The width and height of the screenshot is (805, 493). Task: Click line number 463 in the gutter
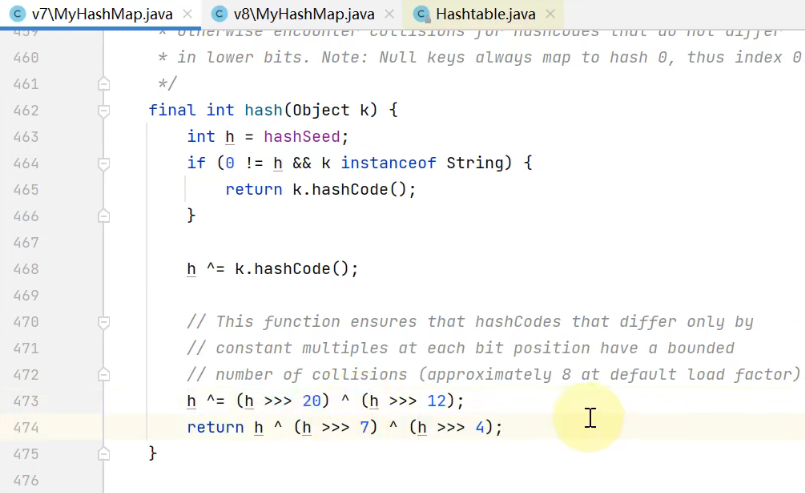pyautogui.click(x=26, y=137)
